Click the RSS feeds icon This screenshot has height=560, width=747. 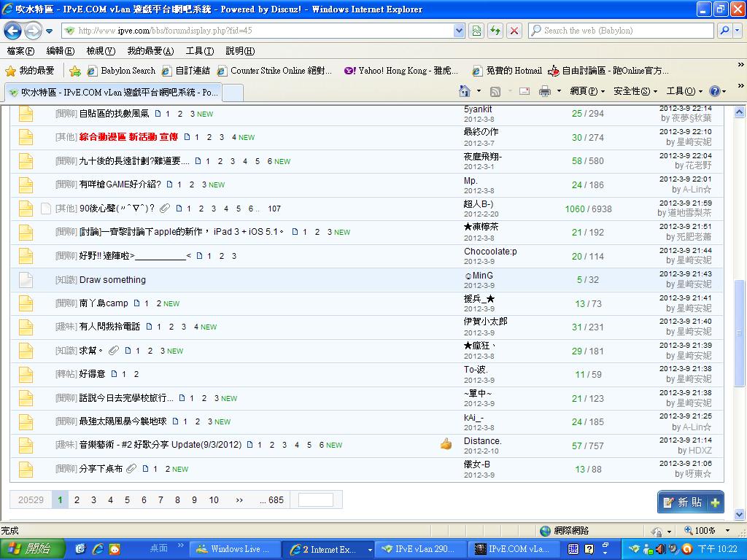[495, 91]
